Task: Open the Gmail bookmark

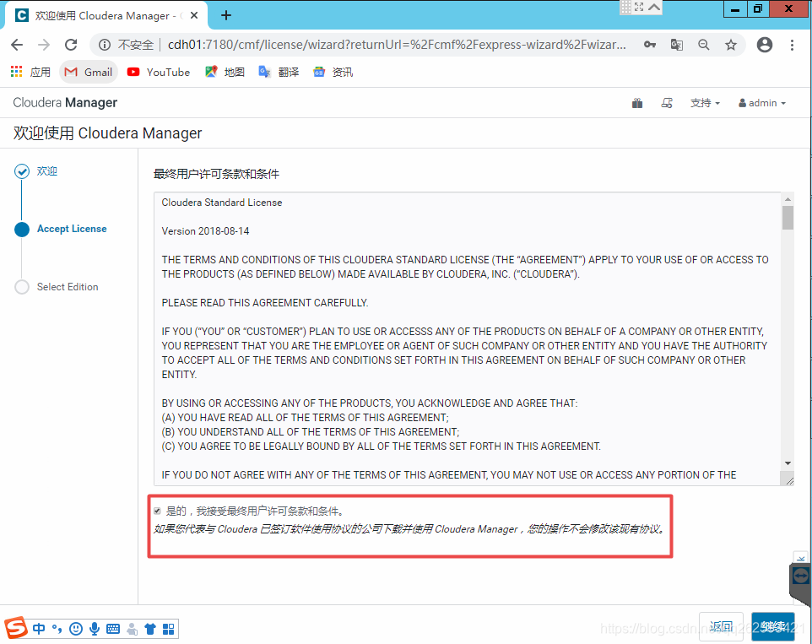Action: [89, 72]
